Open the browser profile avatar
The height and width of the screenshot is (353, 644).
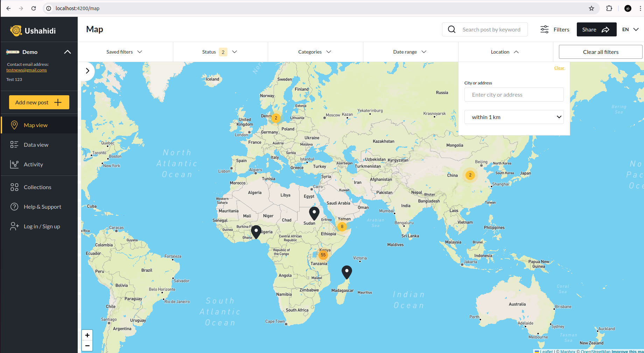[x=628, y=8]
